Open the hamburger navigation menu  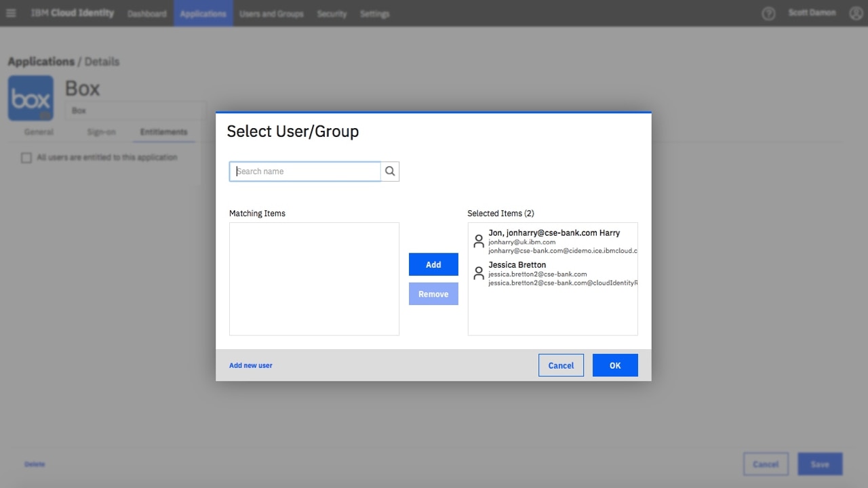pos(11,13)
